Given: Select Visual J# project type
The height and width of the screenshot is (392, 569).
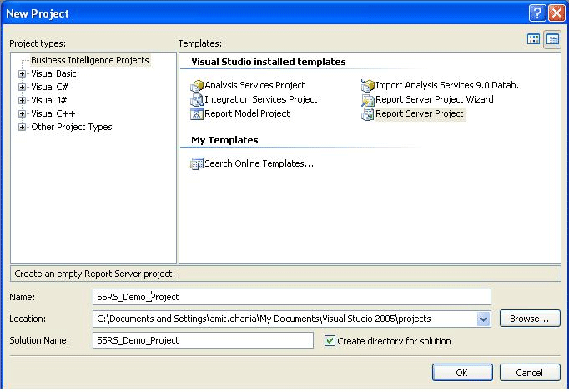Looking at the screenshot, I should pos(49,100).
